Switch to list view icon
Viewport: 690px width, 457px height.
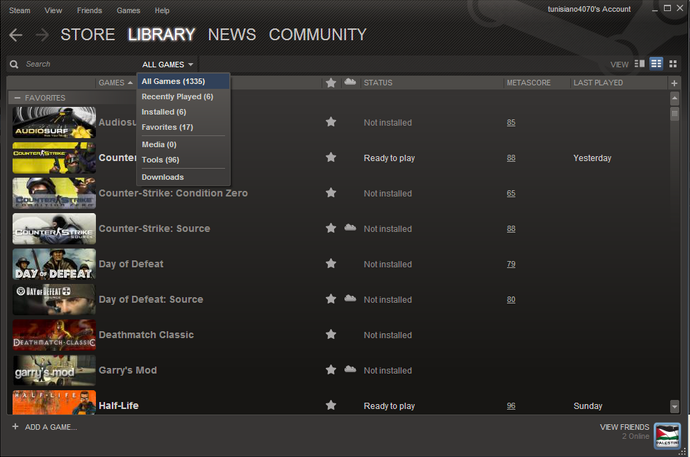click(x=656, y=64)
